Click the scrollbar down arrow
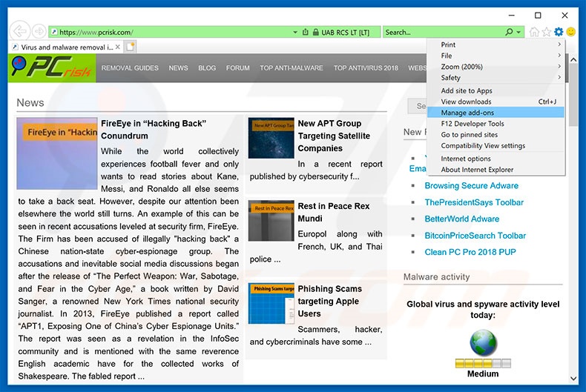The image size is (586, 392). tap(573, 379)
